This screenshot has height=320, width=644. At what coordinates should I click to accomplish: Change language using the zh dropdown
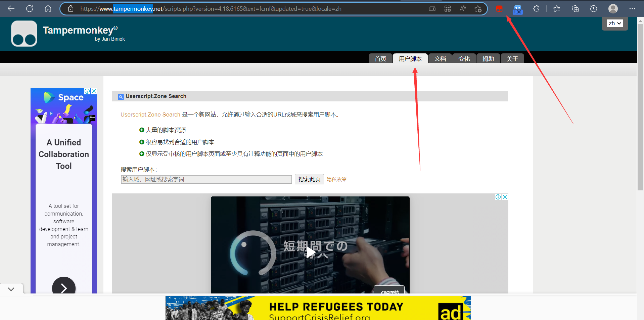point(615,23)
